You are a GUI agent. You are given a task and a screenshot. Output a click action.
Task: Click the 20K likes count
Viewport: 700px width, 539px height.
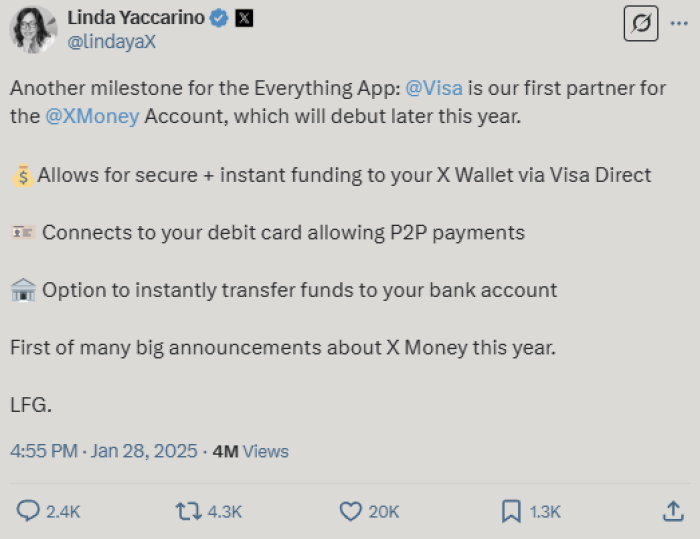click(384, 512)
